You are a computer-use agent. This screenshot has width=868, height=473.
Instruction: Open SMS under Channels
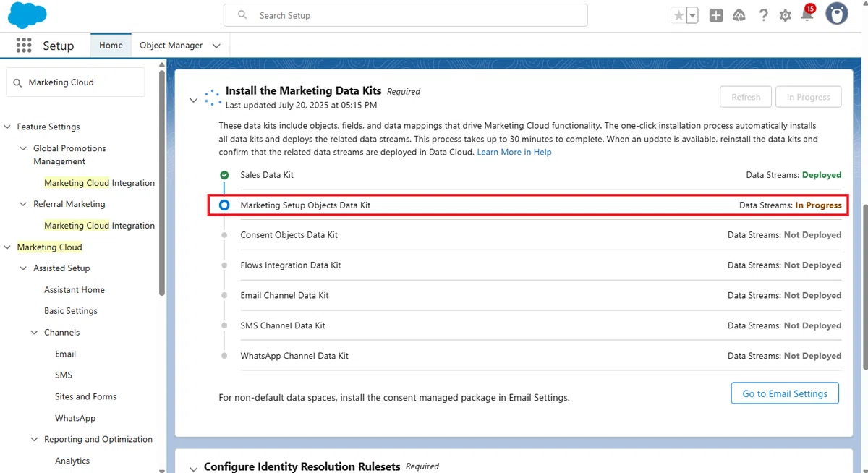pos(64,375)
